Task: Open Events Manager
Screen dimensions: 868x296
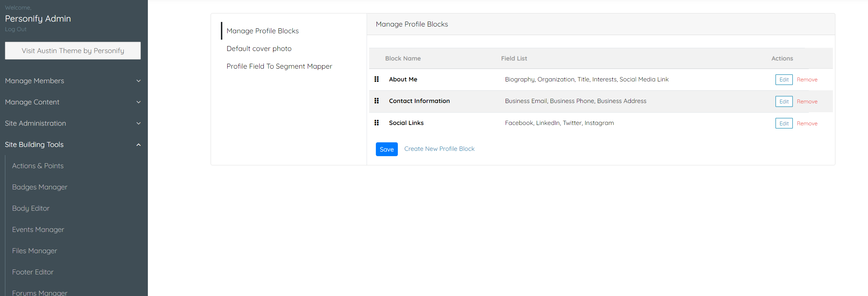Action: coord(38,229)
